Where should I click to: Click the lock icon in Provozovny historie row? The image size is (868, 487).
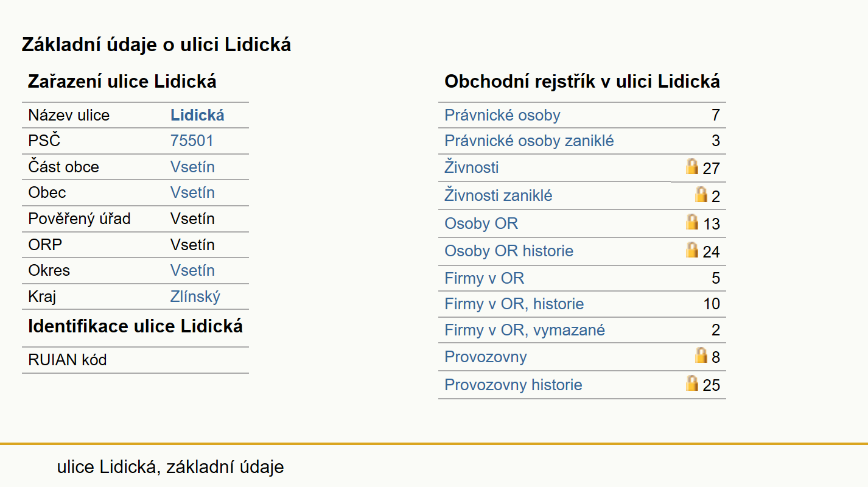click(x=692, y=383)
